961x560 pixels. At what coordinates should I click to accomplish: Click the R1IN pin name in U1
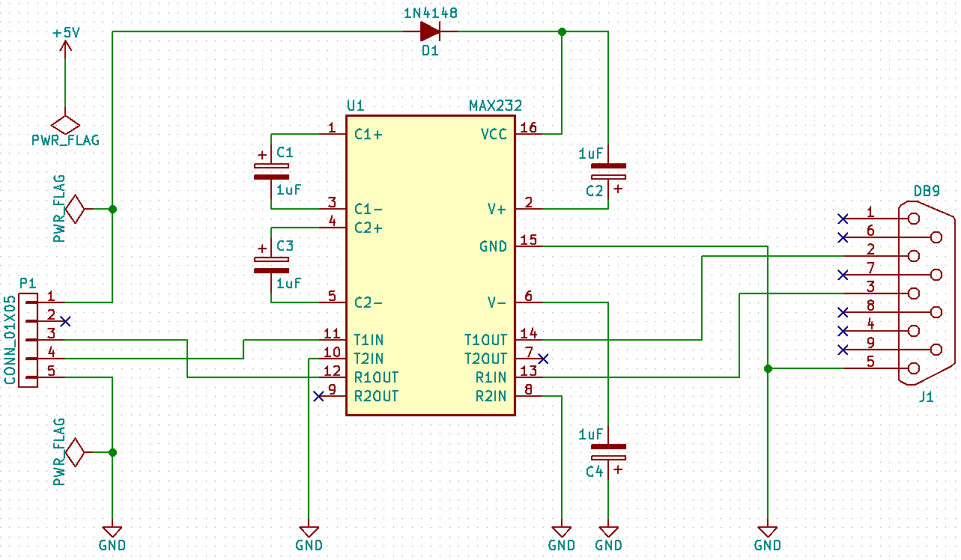click(x=491, y=377)
